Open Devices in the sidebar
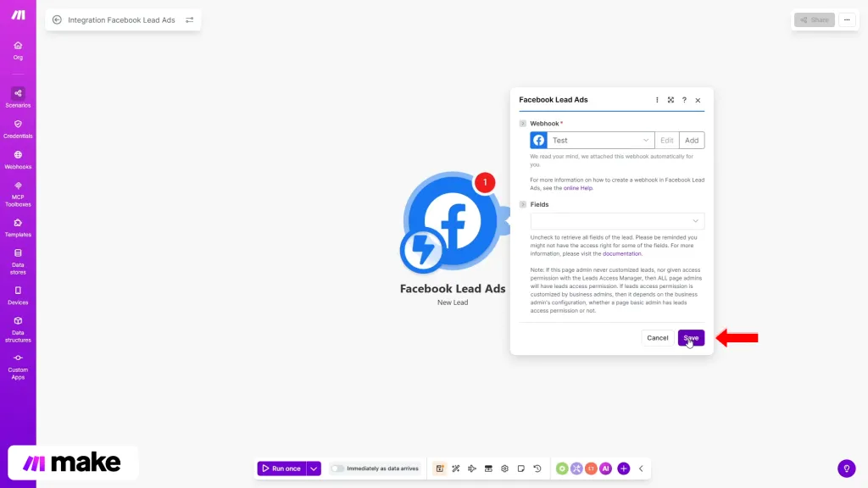 point(18,296)
